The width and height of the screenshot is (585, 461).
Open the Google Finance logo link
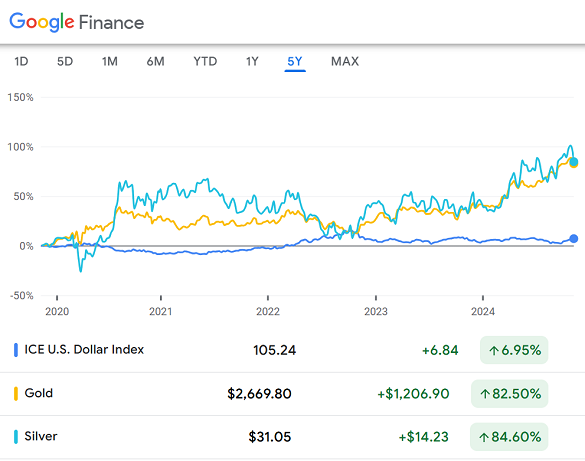pos(76,22)
